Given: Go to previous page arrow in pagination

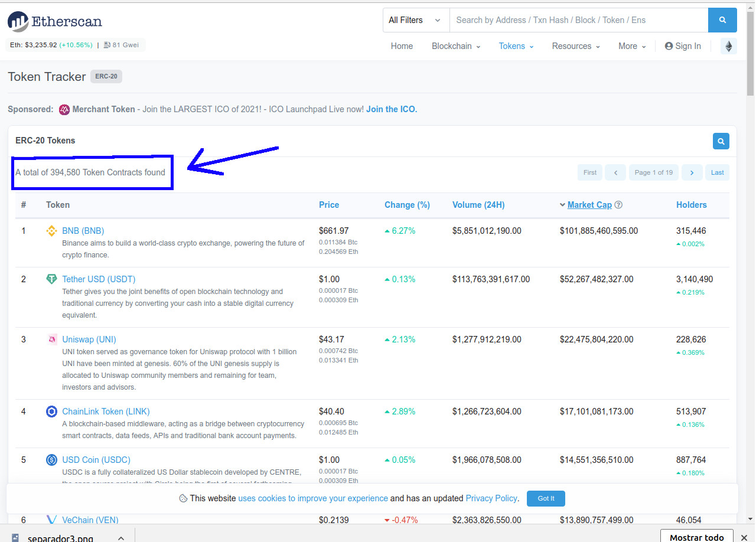Looking at the screenshot, I should tap(615, 172).
